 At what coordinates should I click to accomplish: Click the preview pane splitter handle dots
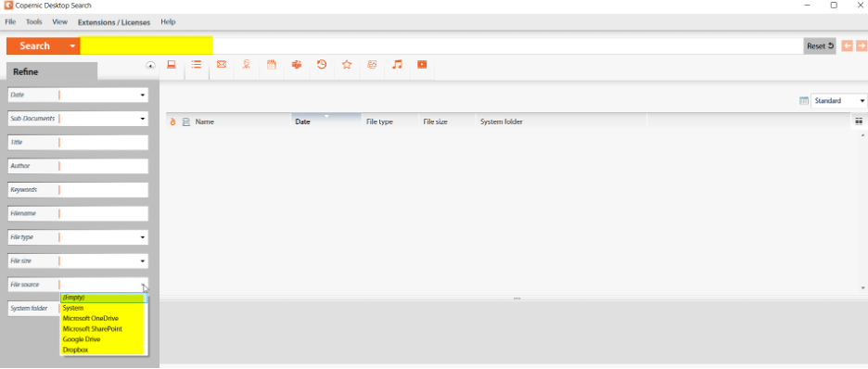coord(517,299)
